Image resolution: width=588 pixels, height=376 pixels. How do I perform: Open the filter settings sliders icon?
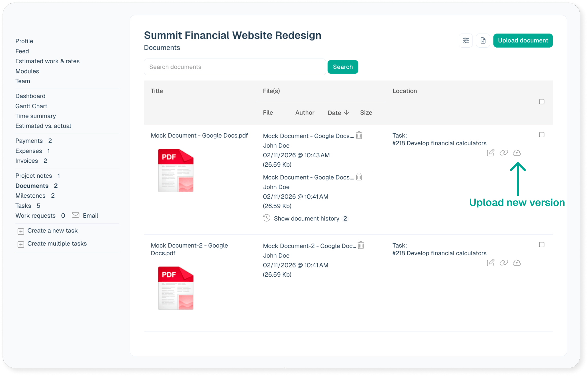pyautogui.click(x=465, y=40)
